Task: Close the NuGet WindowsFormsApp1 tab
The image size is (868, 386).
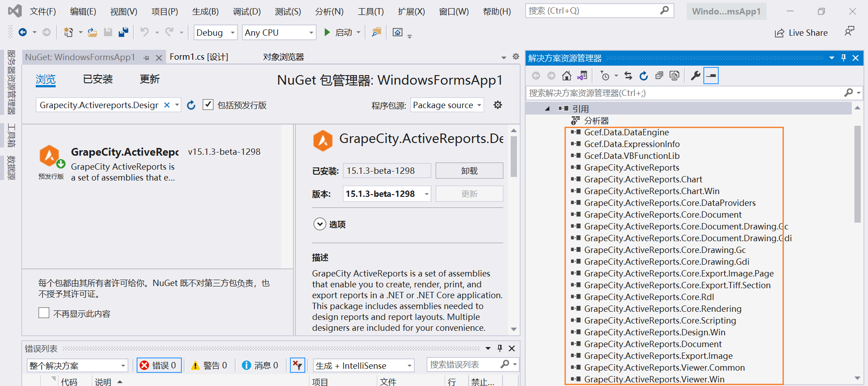Action: 159,58
